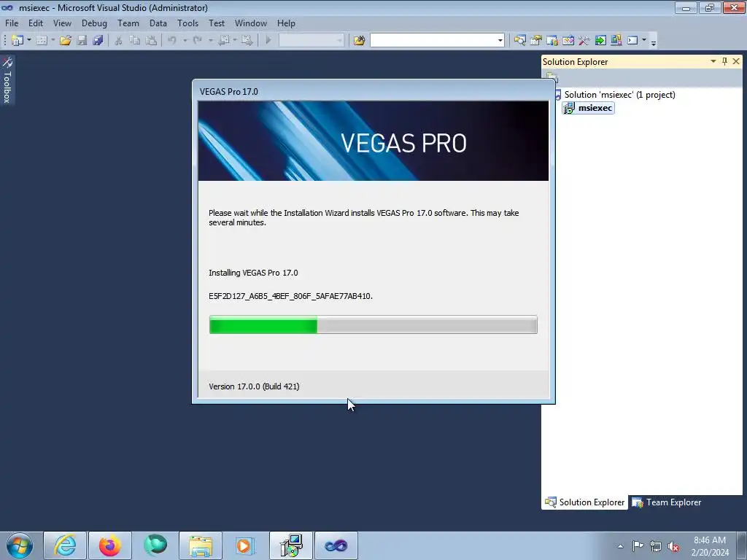Open Solution Explorer window position menu arrow
The width and height of the screenshot is (747, 560).
(713, 61)
